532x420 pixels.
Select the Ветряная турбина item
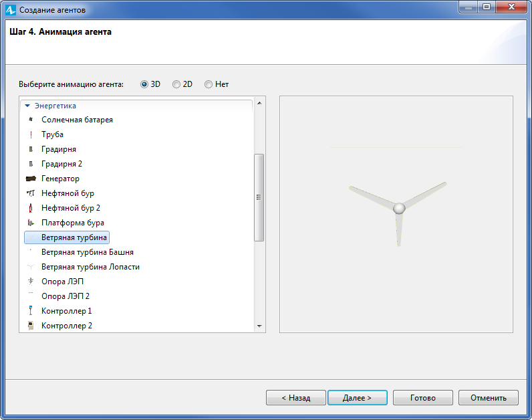point(67,237)
